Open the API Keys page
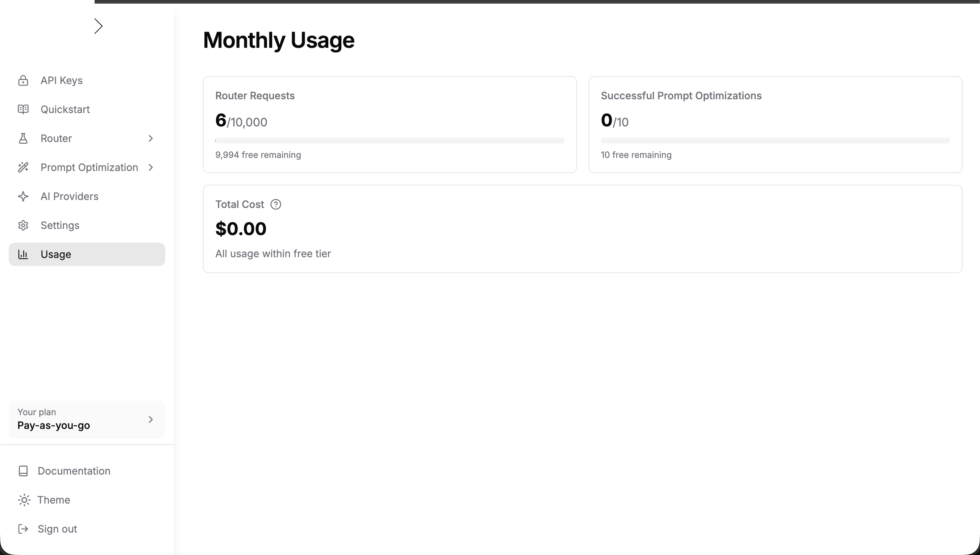Viewport: 980px width, 555px height. click(x=87, y=80)
